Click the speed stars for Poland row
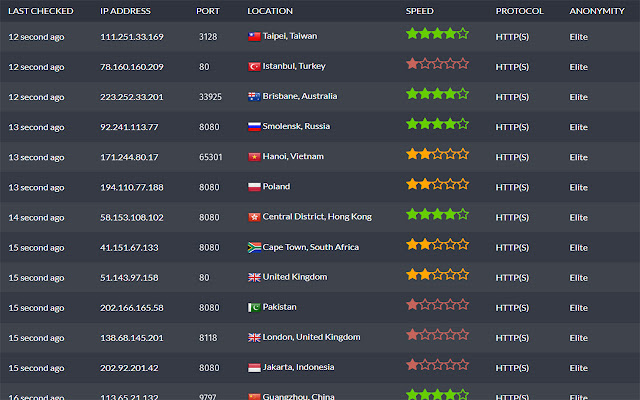 click(x=437, y=184)
